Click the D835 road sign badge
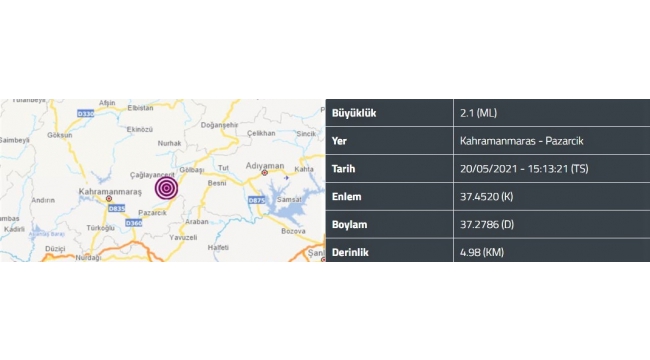The image size is (650, 360). click(x=116, y=209)
